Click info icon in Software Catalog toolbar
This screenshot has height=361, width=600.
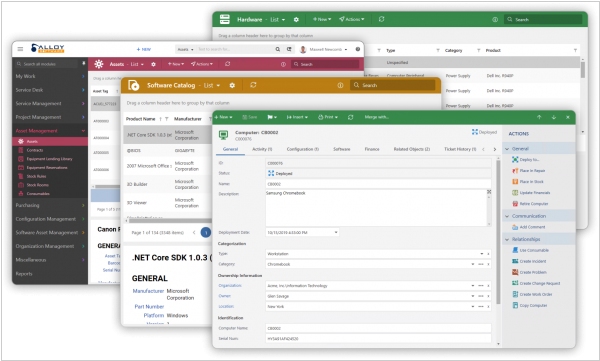point(340,85)
